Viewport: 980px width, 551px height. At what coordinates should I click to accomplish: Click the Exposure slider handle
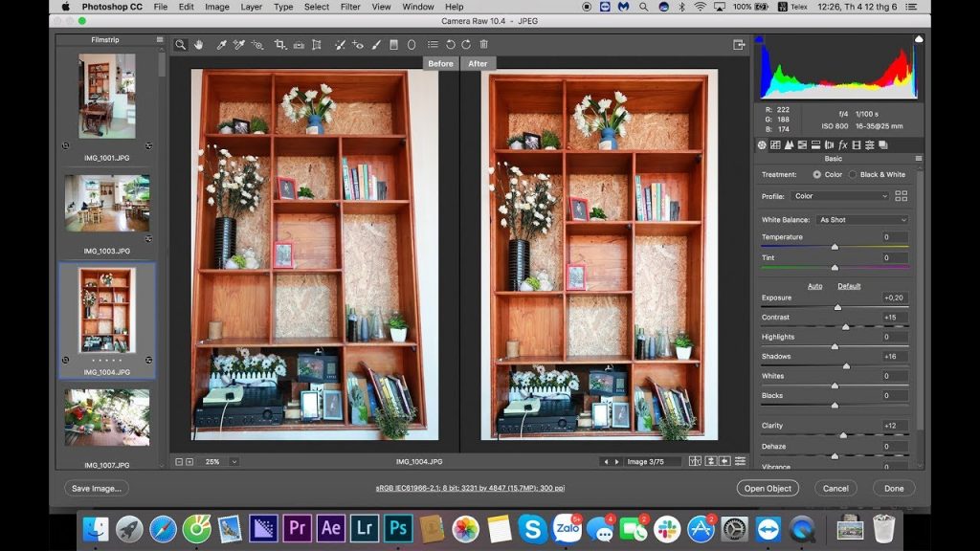(x=837, y=307)
